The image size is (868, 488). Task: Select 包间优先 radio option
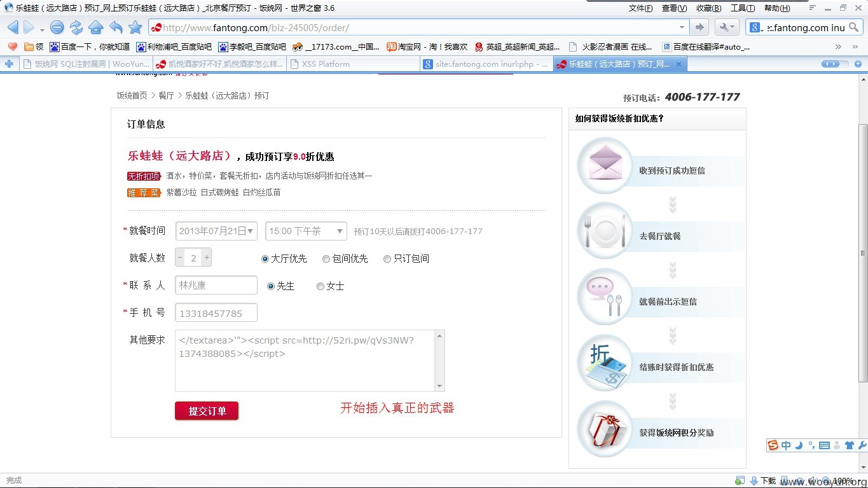[x=326, y=259]
